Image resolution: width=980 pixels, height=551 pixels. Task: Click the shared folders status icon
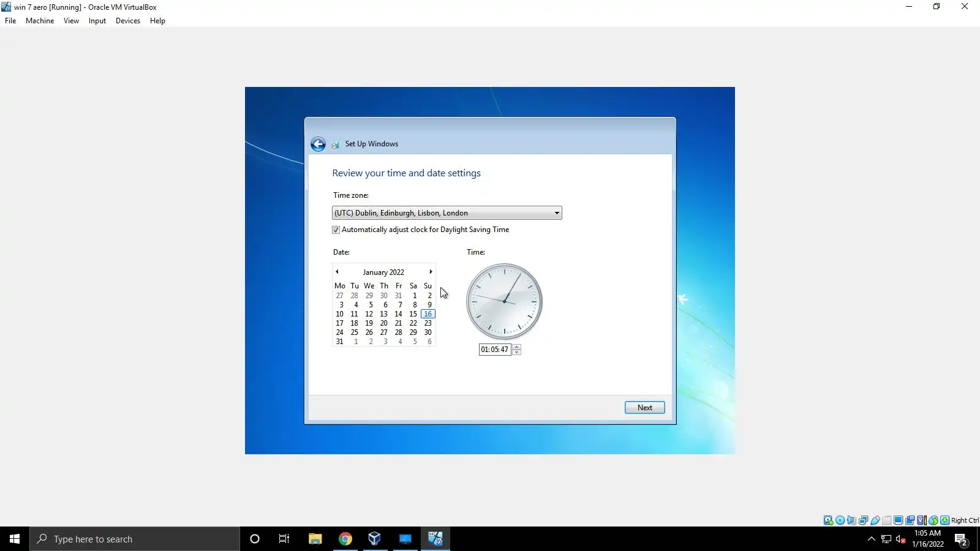click(x=887, y=520)
